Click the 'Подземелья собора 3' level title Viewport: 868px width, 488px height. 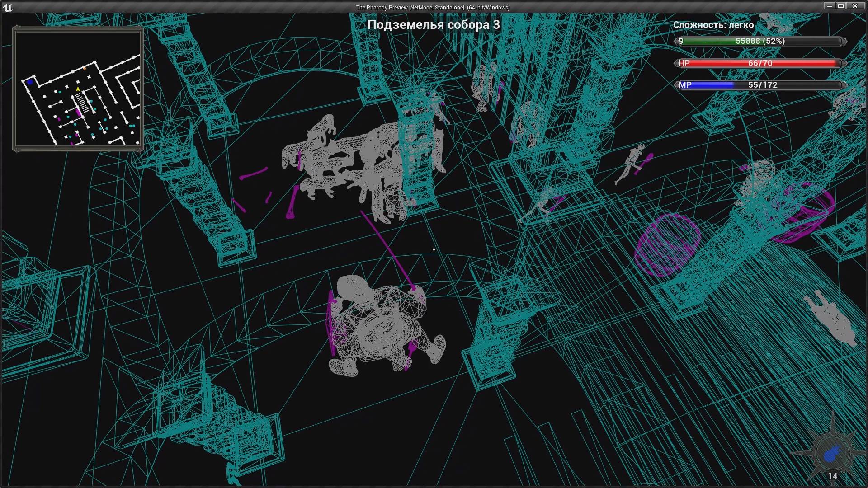433,25
